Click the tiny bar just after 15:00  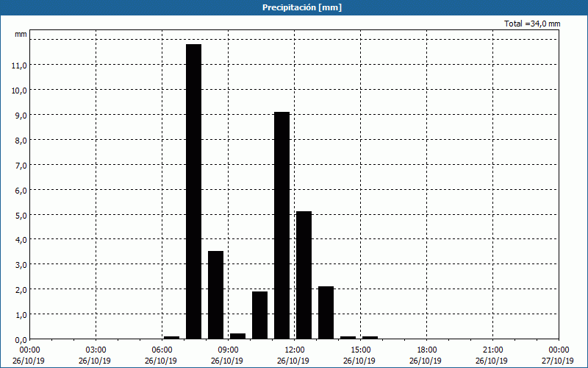[370, 338]
